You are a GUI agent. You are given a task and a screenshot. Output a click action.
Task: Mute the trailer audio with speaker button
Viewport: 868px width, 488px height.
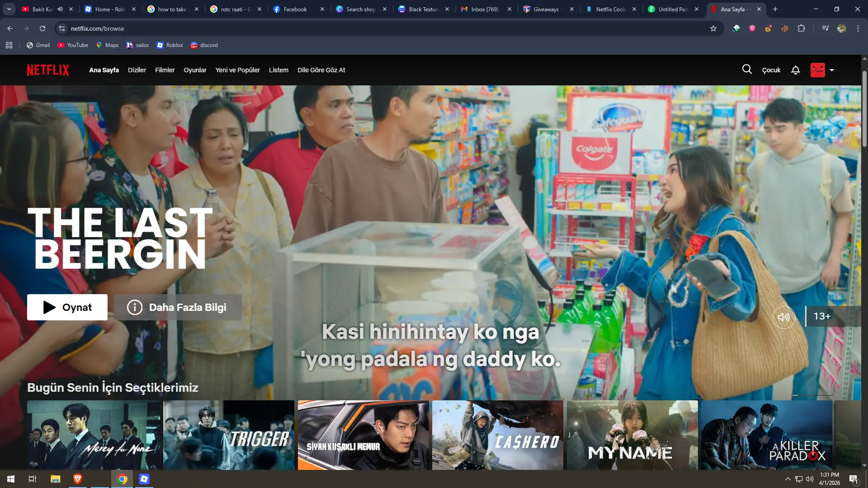pos(784,317)
